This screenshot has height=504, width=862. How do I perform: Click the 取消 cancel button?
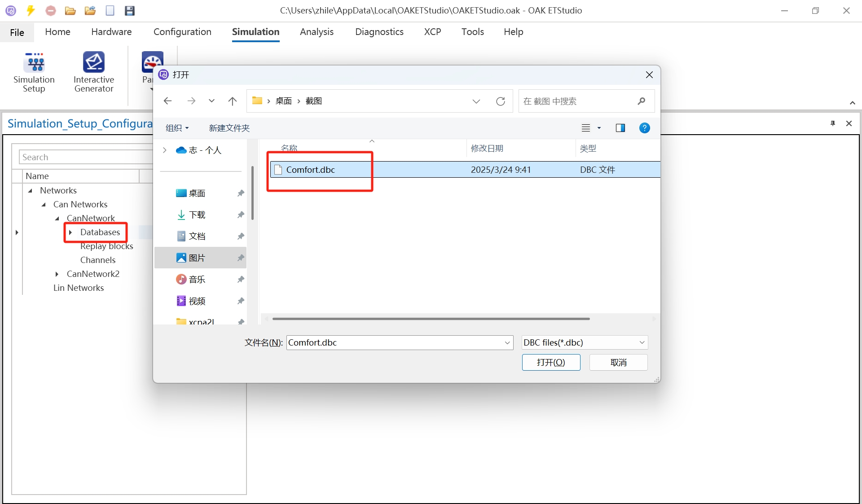click(618, 362)
